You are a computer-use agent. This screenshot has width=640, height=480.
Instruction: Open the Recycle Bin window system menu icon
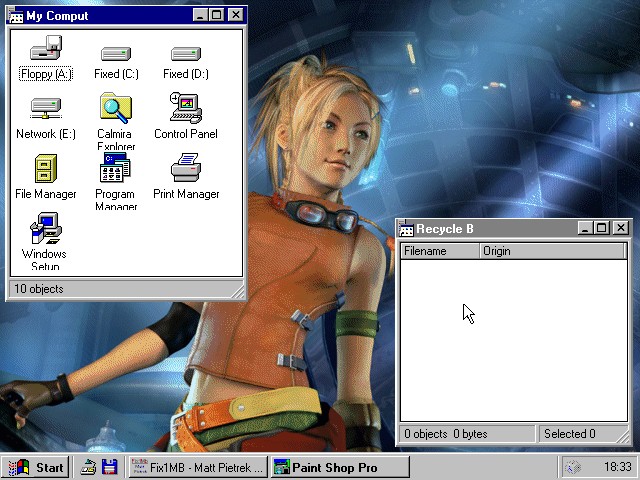pos(407,229)
